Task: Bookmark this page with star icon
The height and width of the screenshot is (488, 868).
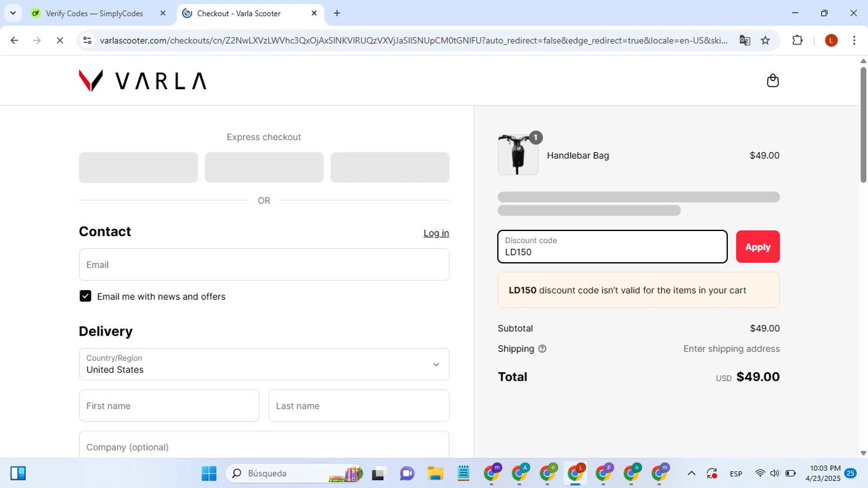Action: [x=766, y=41]
